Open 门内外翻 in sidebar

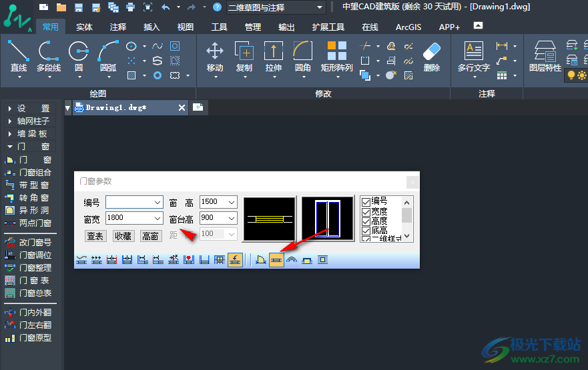(x=29, y=312)
